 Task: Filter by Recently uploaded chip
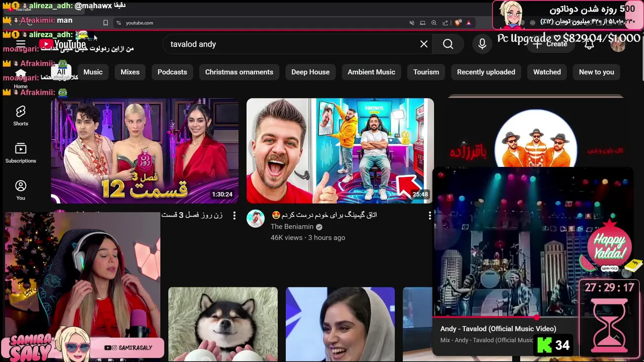pyautogui.click(x=486, y=72)
